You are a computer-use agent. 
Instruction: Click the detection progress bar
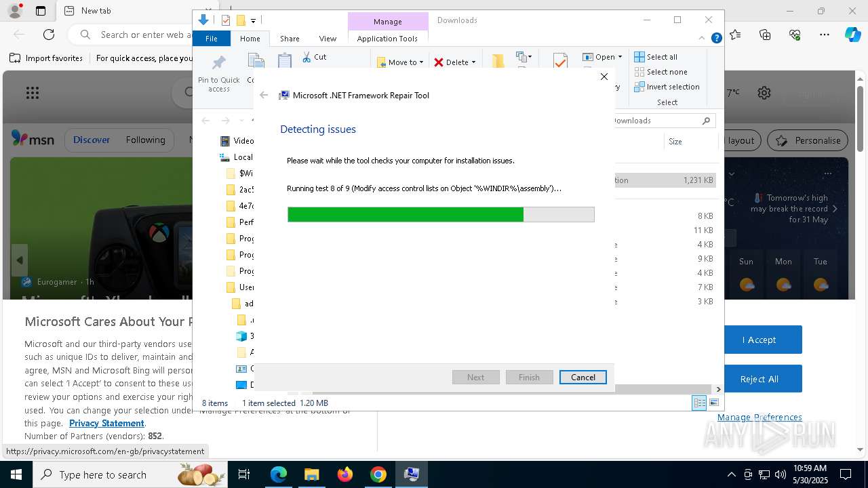tap(441, 215)
